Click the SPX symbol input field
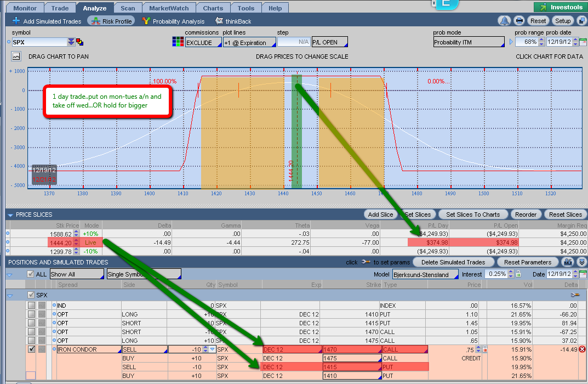The image size is (588, 384). click(38, 42)
